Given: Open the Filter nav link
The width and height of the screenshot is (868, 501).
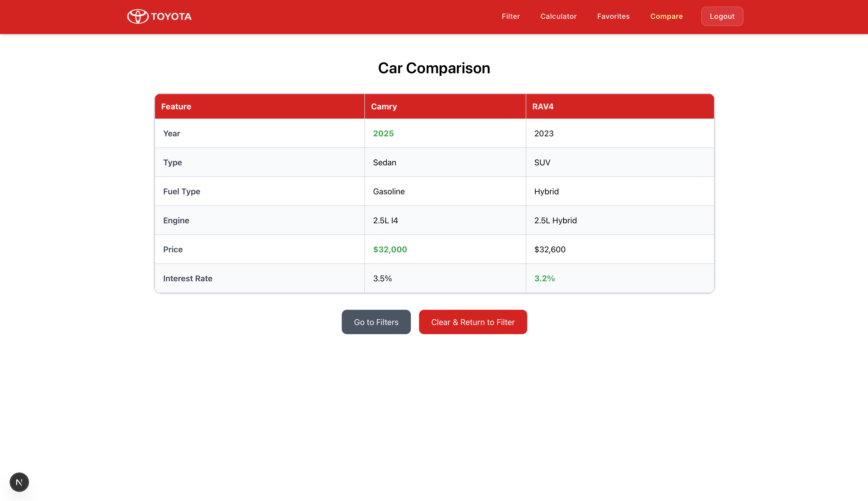Looking at the screenshot, I should tap(510, 16).
